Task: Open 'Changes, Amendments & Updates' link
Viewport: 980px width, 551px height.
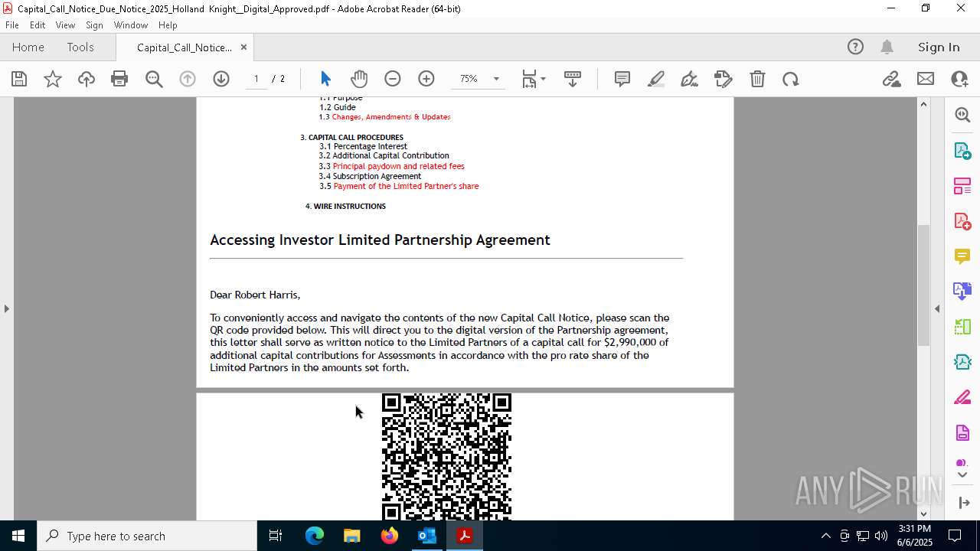Action: [x=390, y=117]
